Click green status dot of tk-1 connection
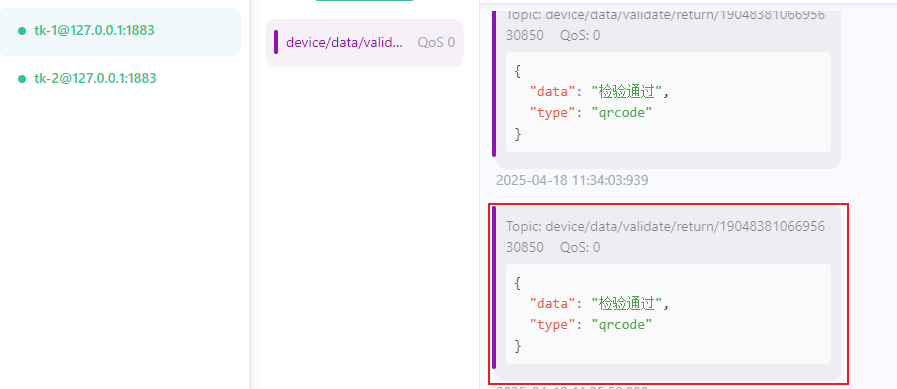The height and width of the screenshot is (389, 897). pos(22,31)
